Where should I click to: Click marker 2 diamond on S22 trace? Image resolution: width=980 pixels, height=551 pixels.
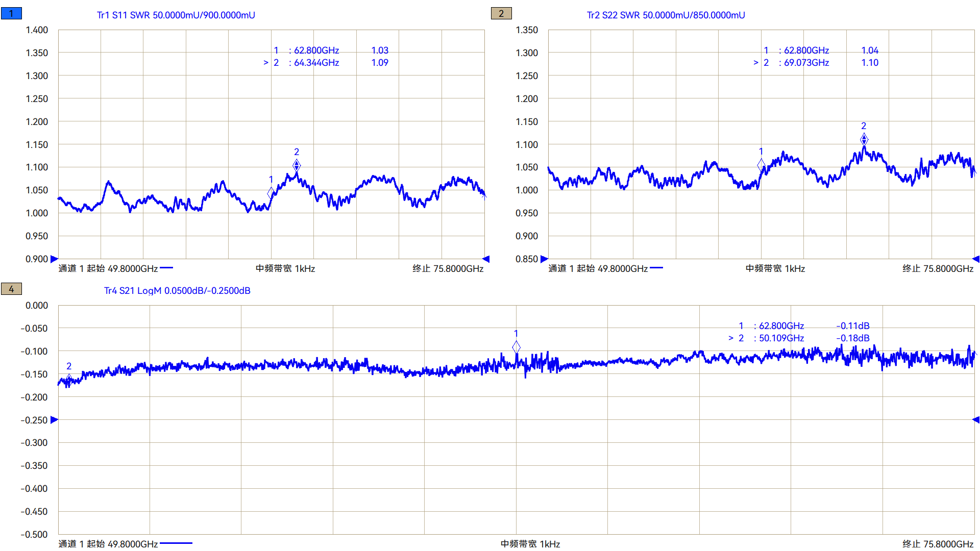(x=864, y=139)
